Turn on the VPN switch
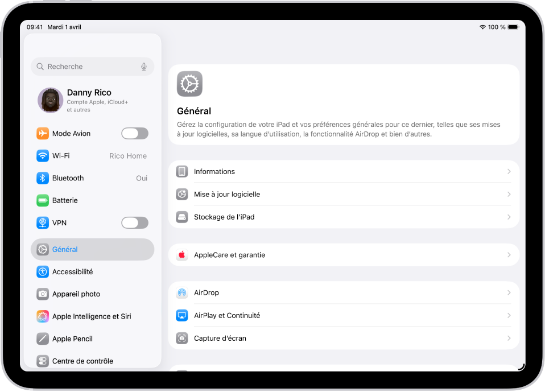This screenshot has width=545, height=392. [134, 222]
